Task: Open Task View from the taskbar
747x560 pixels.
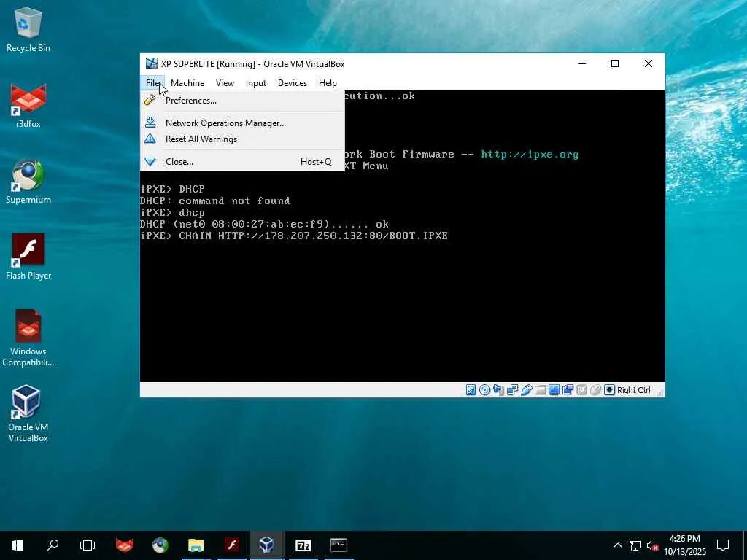Action: pyautogui.click(x=88, y=545)
